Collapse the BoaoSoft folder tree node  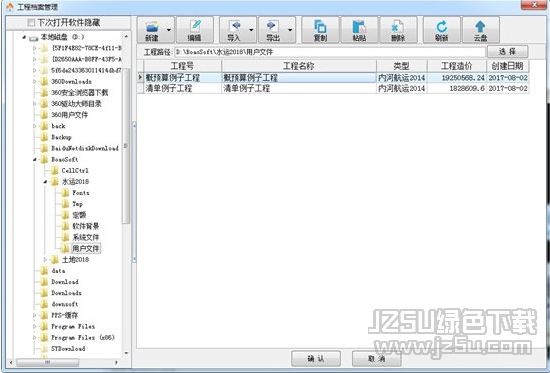coord(35,160)
